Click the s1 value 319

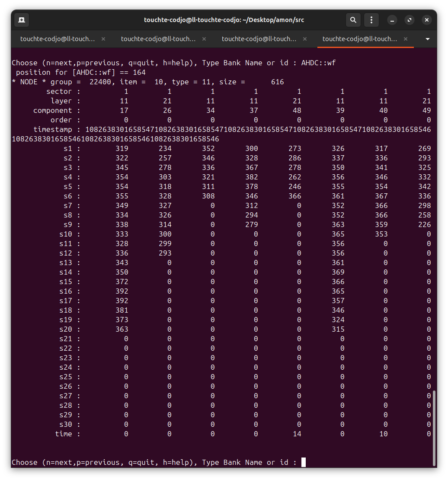point(122,148)
